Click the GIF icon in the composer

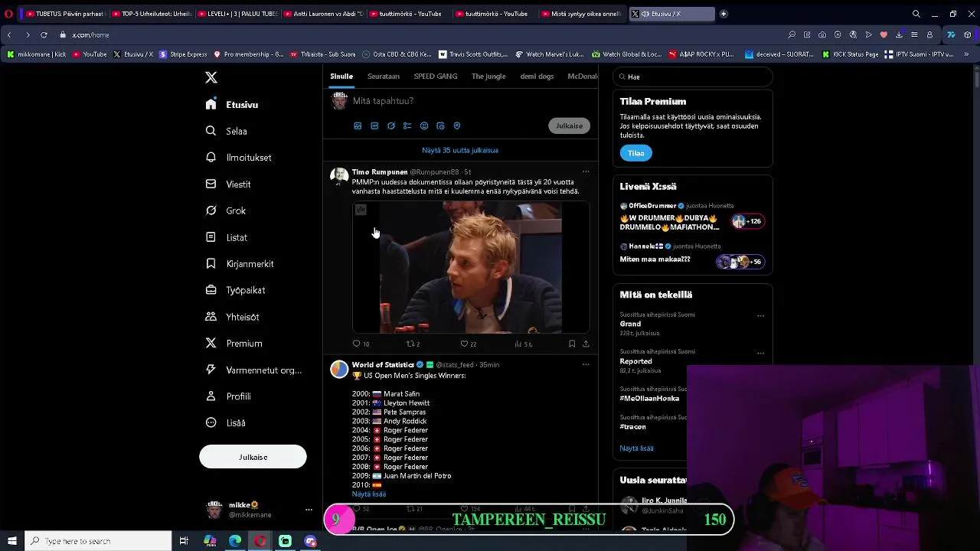374,126
